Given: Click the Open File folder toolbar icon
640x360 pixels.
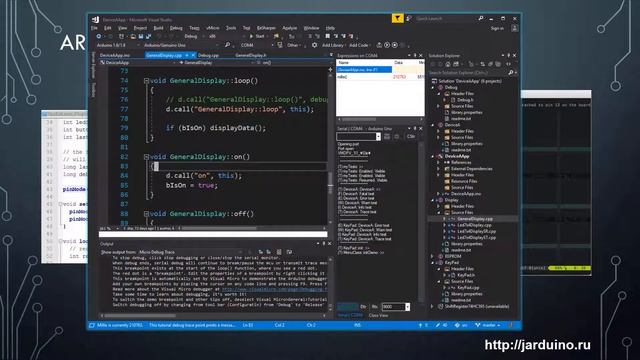Looking at the screenshot, I should pos(133,36).
